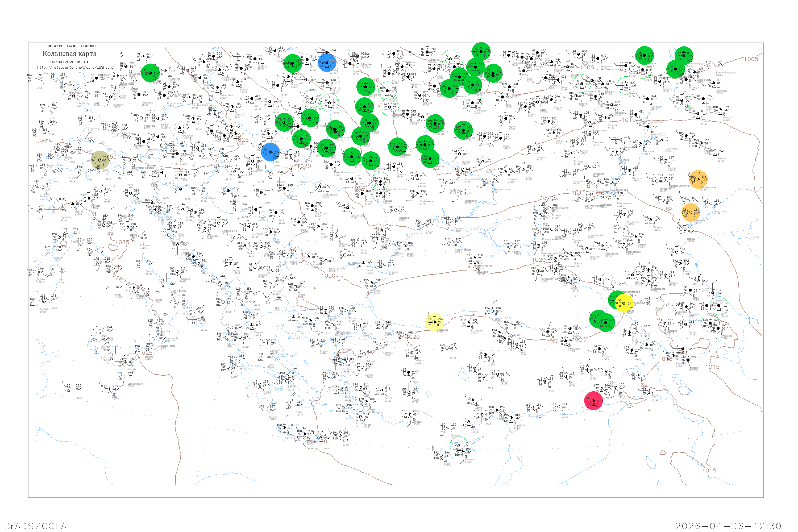Screen dimensions: 798x532
Task: Click the blue circle left of green cluster
Action: (x=271, y=152)
